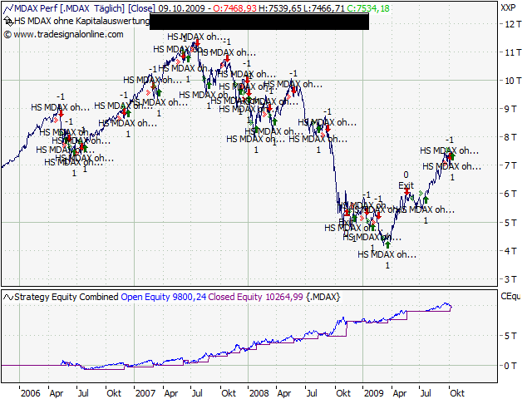Click the low value L:7466,71
This screenshot has height=399, width=532.
(324, 8)
